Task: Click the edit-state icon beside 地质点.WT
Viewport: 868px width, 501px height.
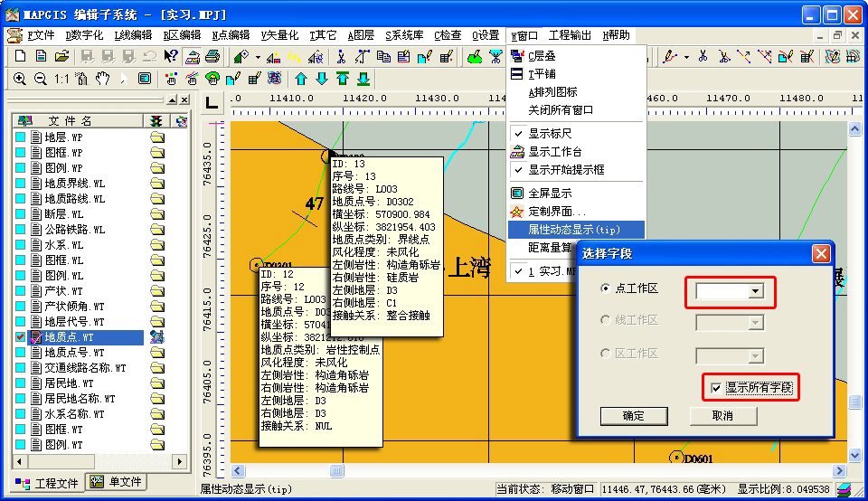Action: click(x=156, y=336)
